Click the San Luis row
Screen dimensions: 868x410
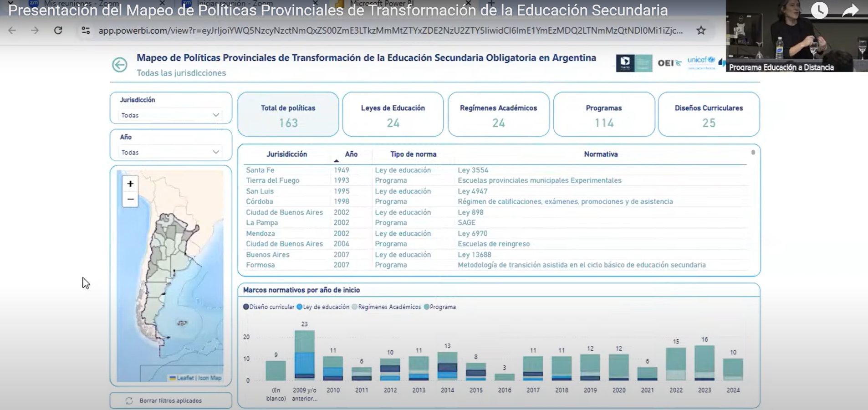pos(495,191)
